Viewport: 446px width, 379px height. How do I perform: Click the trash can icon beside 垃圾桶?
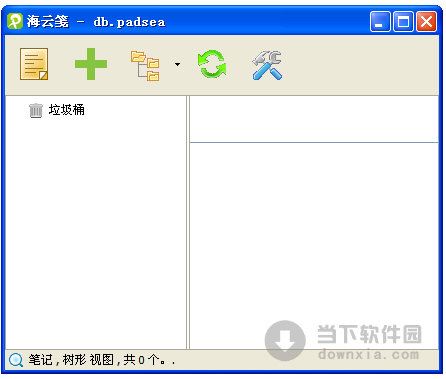[x=36, y=110]
